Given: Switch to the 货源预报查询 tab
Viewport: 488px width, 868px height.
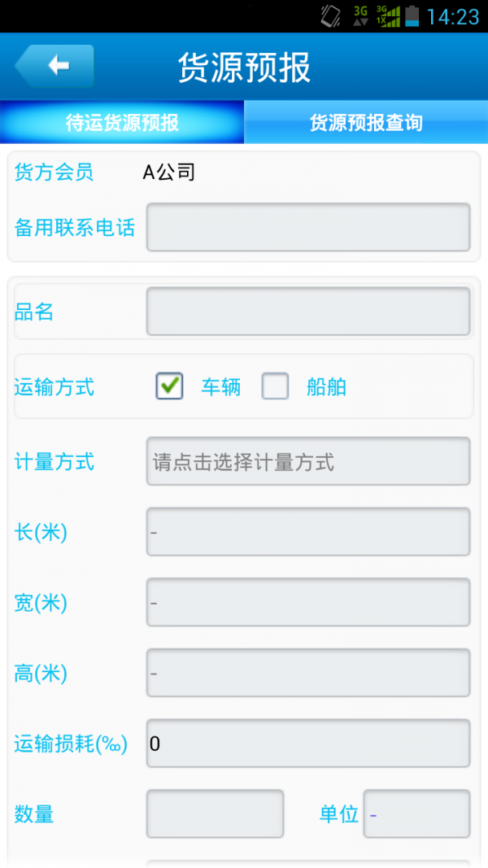Looking at the screenshot, I should (365, 121).
